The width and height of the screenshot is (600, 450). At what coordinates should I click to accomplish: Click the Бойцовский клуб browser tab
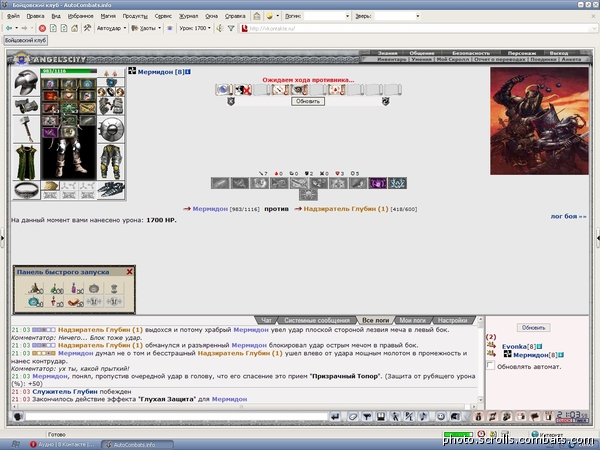(x=26, y=40)
